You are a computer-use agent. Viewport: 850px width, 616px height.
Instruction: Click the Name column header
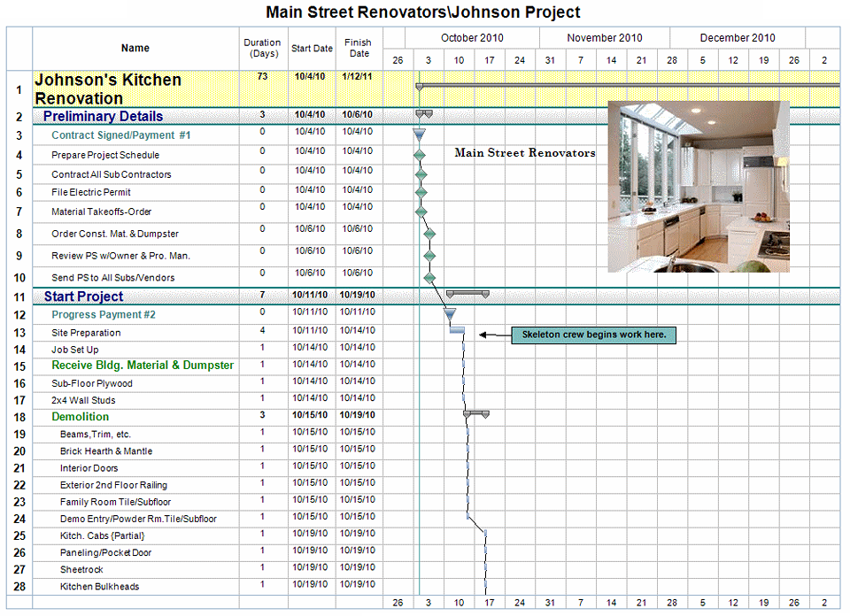pyautogui.click(x=135, y=48)
